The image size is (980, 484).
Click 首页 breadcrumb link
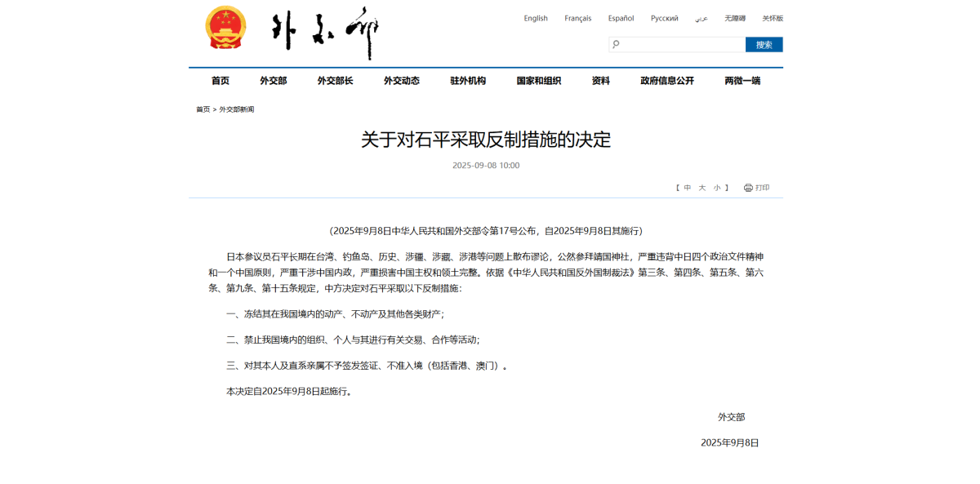203,109
